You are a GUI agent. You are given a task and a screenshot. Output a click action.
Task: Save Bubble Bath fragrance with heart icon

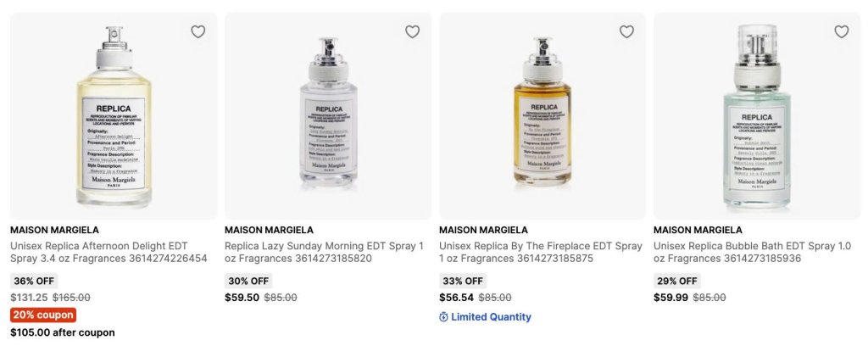pyautogui.click(x=841, y=31)
